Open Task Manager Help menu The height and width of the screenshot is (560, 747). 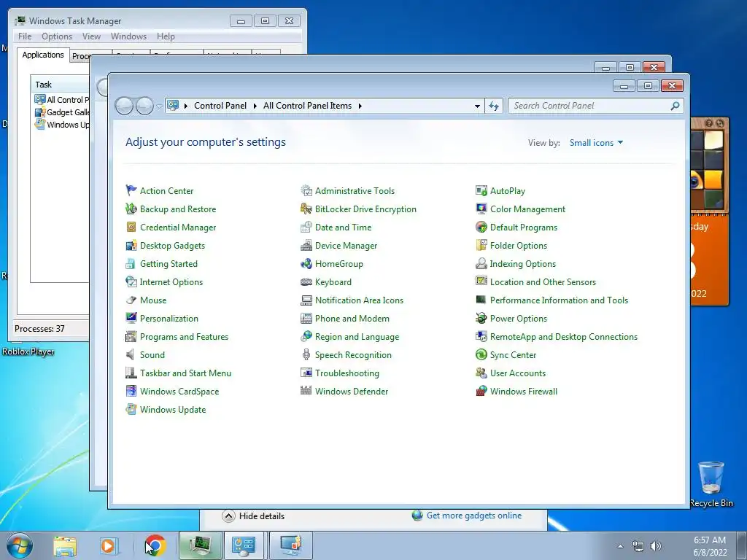pos(166,36)
